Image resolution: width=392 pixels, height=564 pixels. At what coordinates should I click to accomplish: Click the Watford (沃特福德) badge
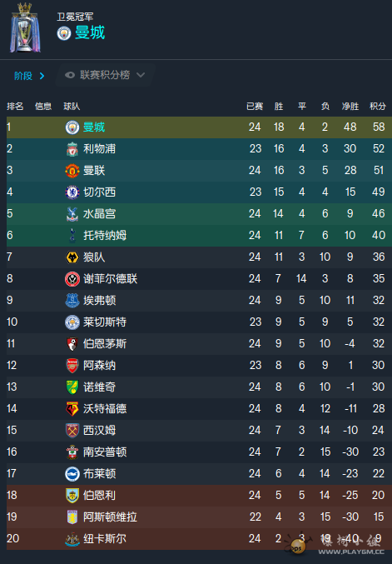click(72, 408)
